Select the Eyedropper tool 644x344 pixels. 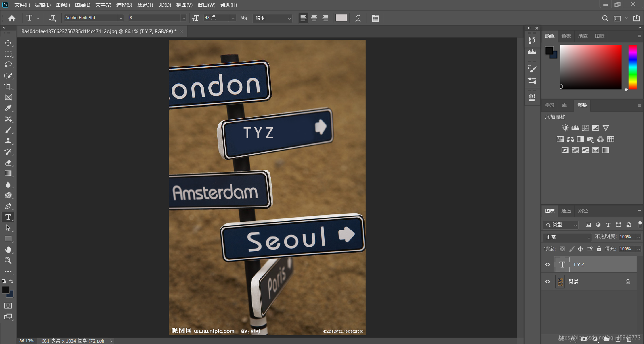(8, 108)
